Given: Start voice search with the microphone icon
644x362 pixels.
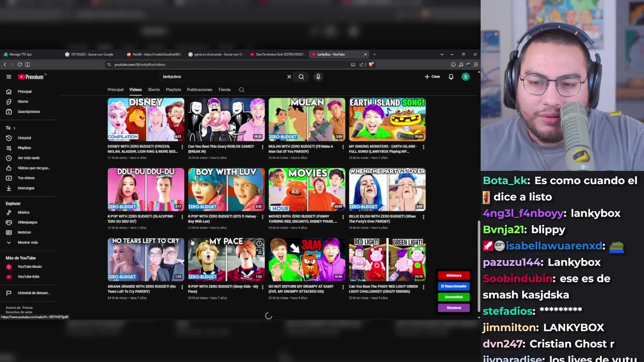Looking at the screenshot, I should pyautogui.click(x=318, y=77).
